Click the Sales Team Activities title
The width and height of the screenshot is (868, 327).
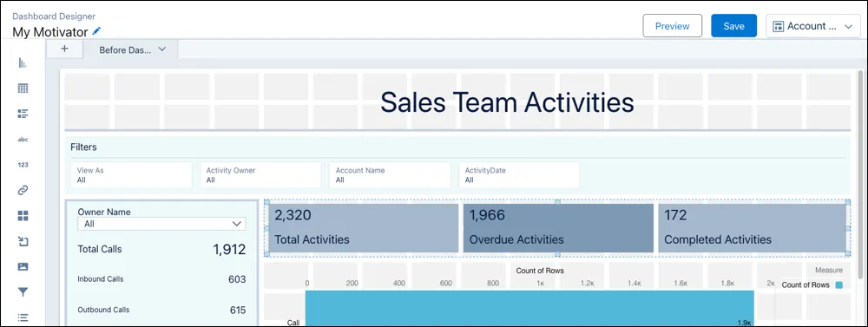[x=507, y=103]
